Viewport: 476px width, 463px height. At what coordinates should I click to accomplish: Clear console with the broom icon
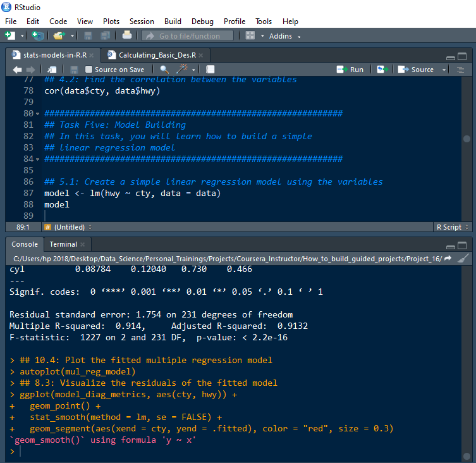point(463,259)
